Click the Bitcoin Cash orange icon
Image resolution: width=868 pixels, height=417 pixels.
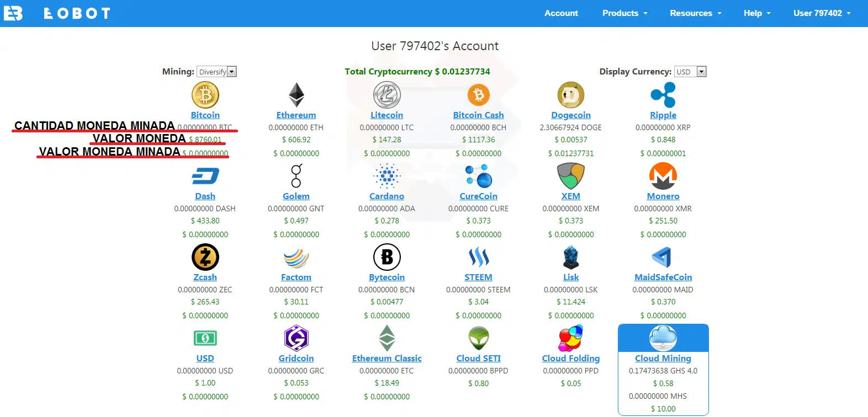[x=479, y=95]
